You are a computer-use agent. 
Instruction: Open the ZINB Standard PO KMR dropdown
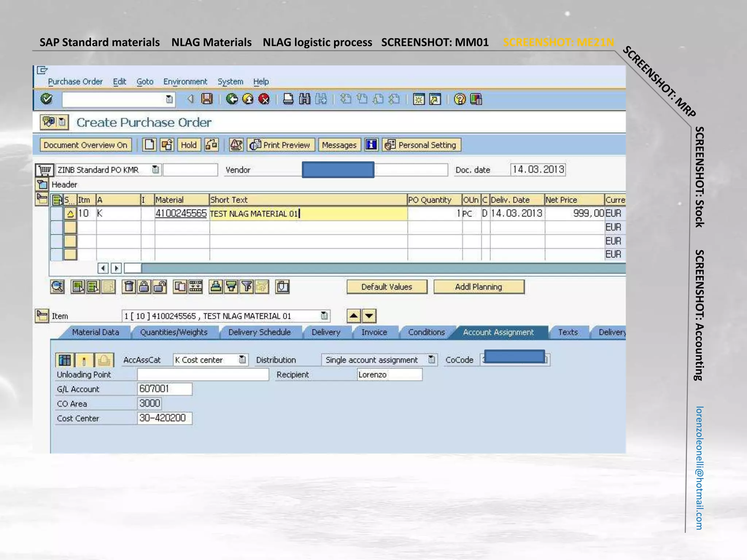click(x=156, y=170)
